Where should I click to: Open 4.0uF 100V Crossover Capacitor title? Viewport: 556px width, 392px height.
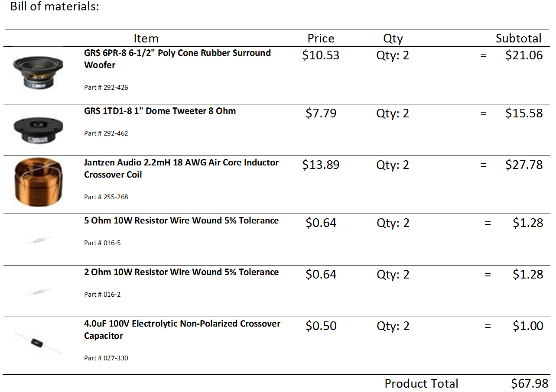coord(182,330)
